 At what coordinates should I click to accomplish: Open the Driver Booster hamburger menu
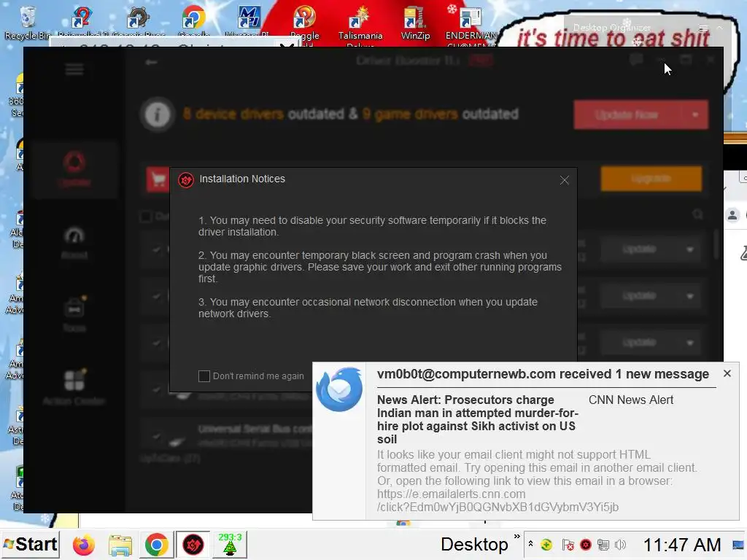74,69
